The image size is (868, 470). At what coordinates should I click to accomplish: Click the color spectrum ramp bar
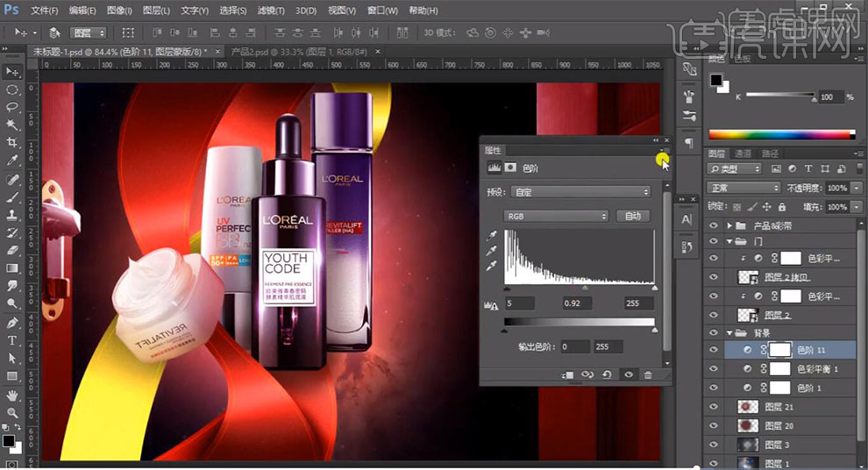[x=780, y=134]
